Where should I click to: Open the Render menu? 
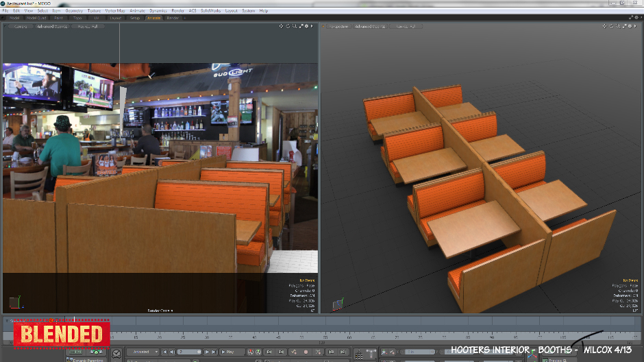177,11
